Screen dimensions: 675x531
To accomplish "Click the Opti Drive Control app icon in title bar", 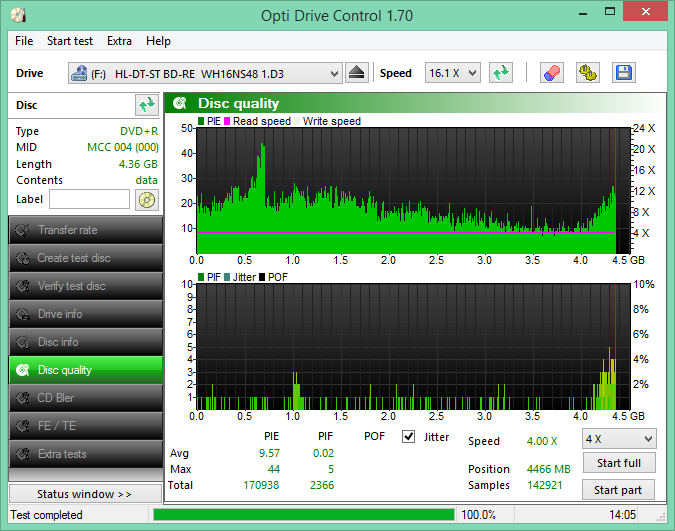I will click(x=19, y=15).
